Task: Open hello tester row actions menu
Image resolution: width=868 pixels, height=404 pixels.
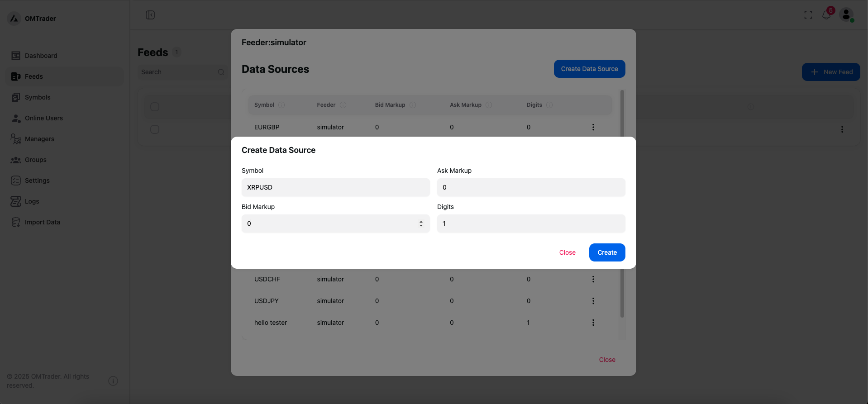Action: 593,323
